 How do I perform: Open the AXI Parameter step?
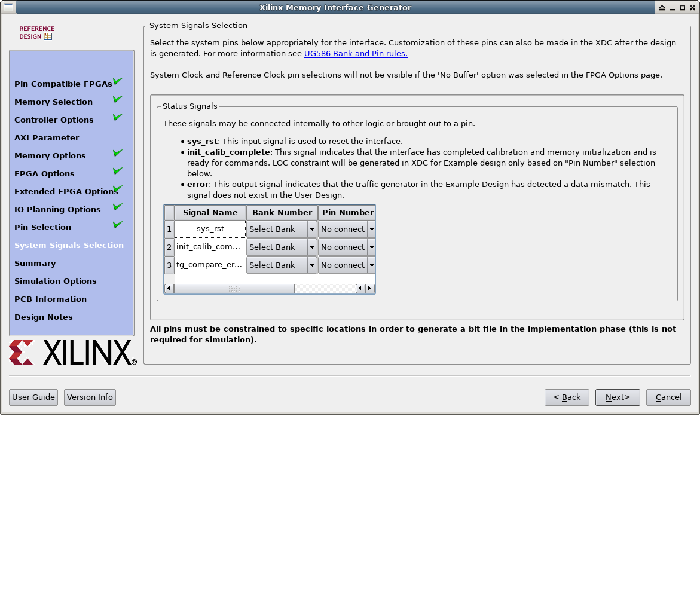click(x=47, y=137)
